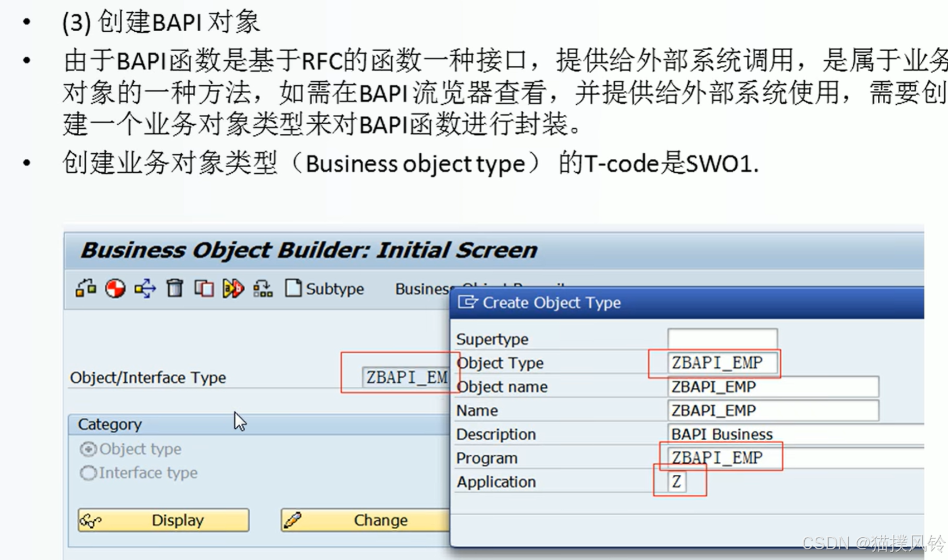Image resolution: width=948 pixels, height=560 pixels.
Task: Click the red-white status circle icon
Action: (115, 289)
